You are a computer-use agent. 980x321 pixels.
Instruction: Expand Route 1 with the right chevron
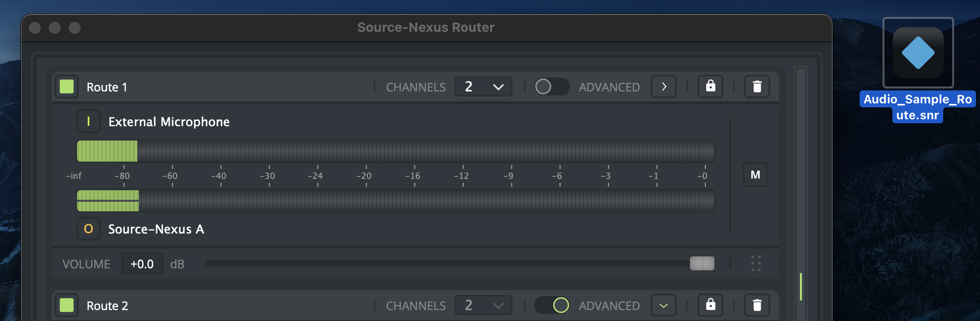(x=664, y=86)
